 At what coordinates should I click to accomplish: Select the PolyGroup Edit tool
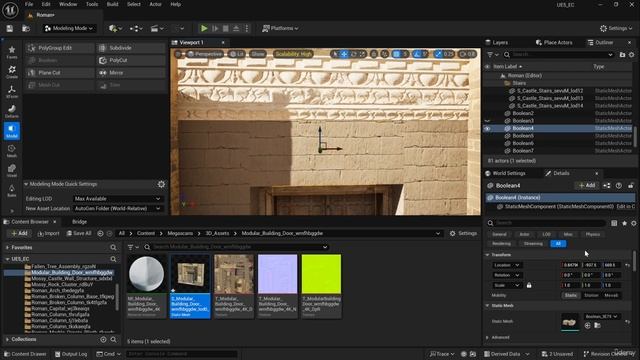(x=59, y=48)
